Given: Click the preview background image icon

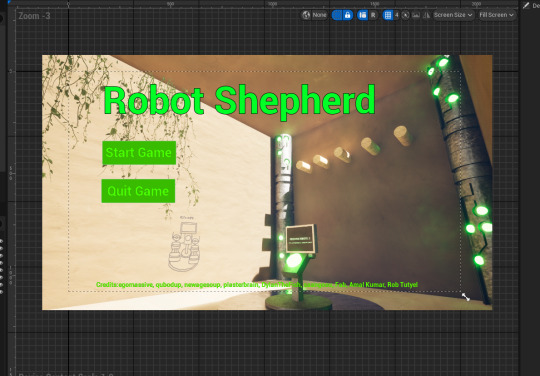Looking at the screenshot, I should coord(416,15).
